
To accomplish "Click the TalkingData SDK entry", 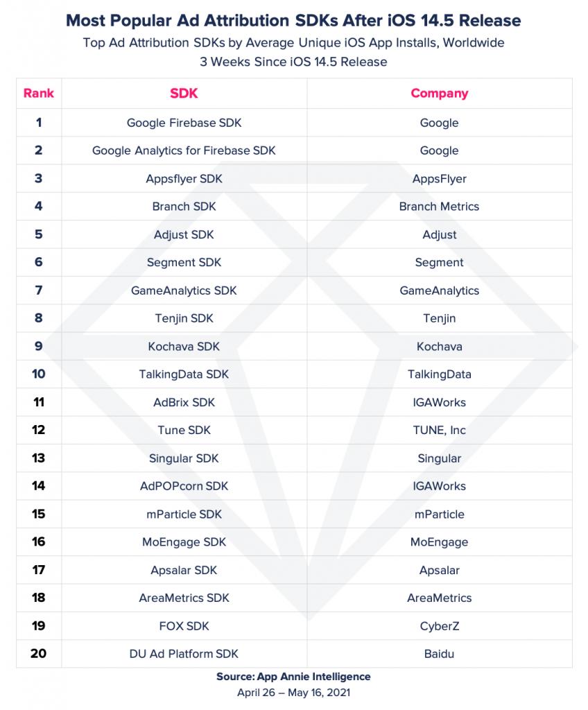I will [184, 374].
